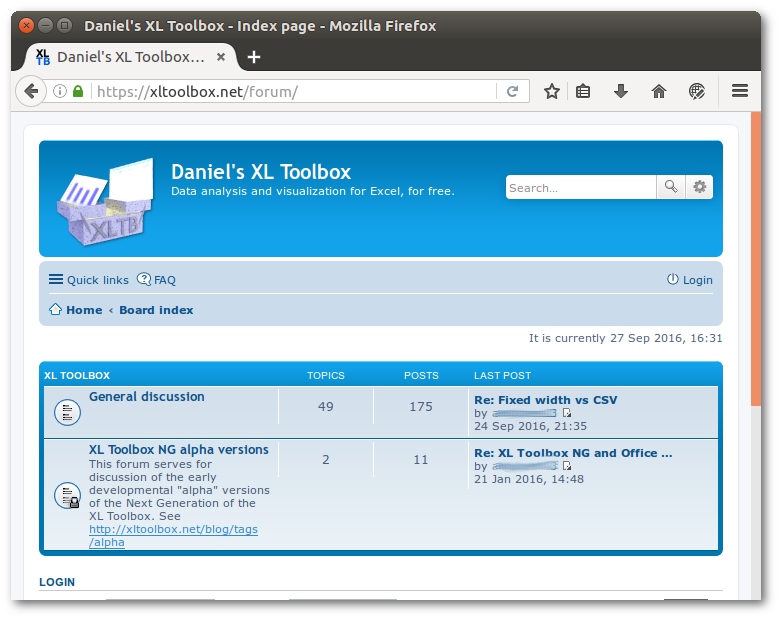Go to Firefox home page icon
The image size is (780, 619).
click(659, 91)
